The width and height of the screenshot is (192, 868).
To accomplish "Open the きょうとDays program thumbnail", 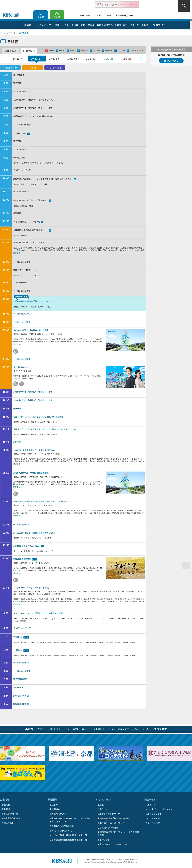I will (125, 377).
